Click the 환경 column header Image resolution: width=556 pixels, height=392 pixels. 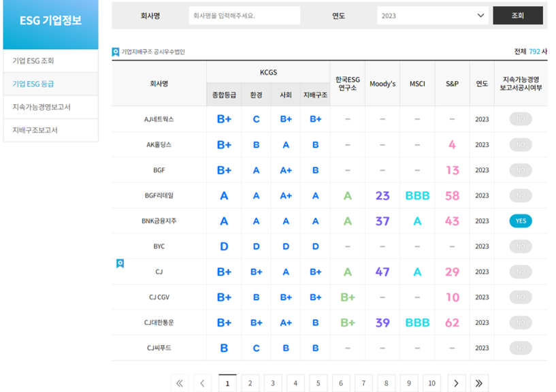256,95
